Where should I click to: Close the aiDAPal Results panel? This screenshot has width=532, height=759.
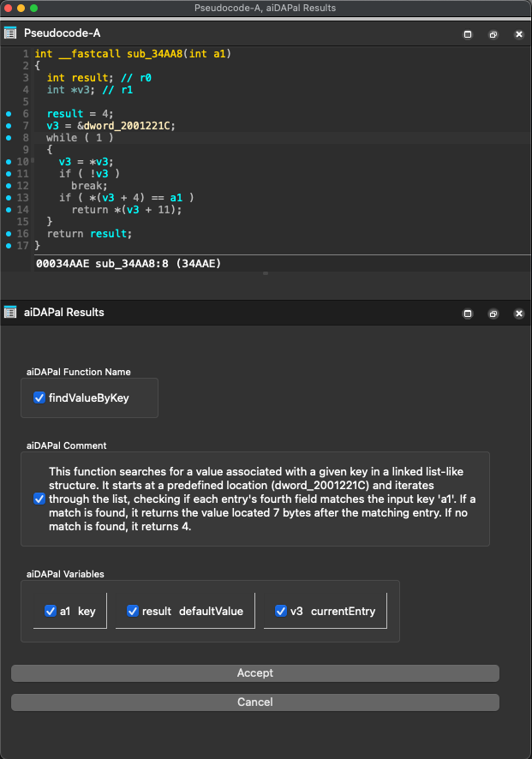tap(518, 314)
